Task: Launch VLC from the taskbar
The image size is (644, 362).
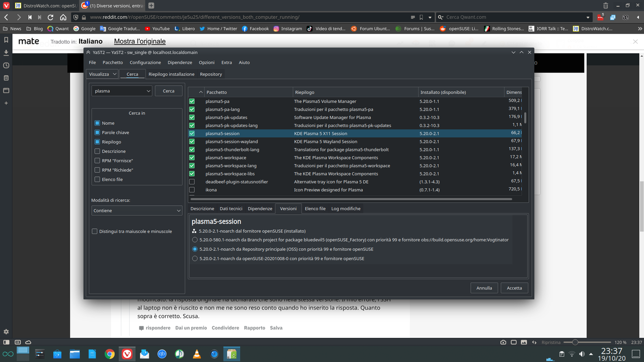Action: click(197, 353)
